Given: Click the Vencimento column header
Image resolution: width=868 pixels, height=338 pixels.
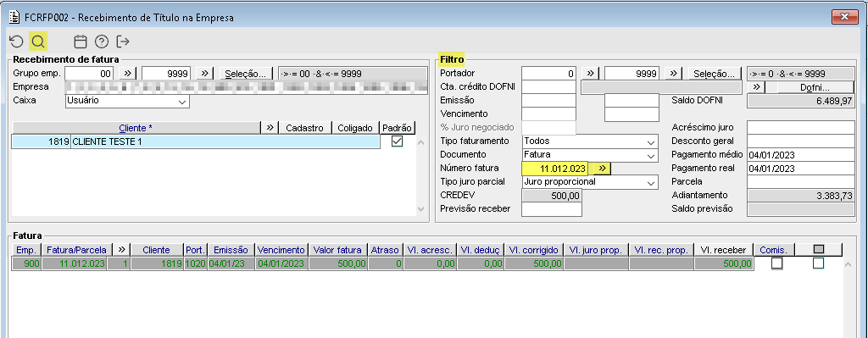Looking at the screenshot, I should click(281, 250).
